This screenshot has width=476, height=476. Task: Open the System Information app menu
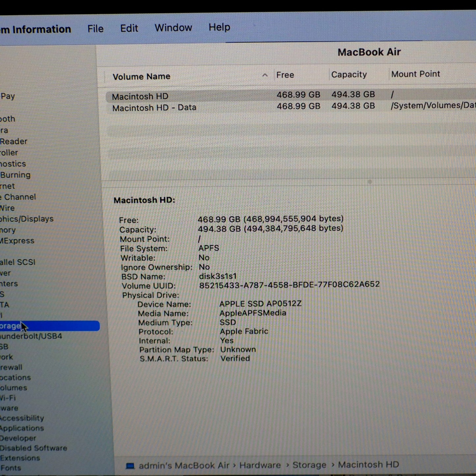[36, 29]
